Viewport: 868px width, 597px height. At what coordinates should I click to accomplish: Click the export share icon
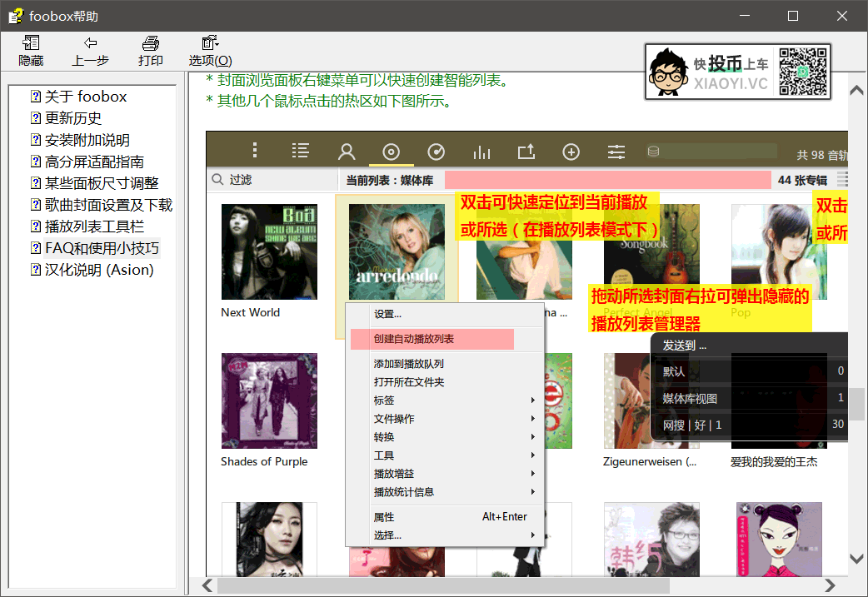[526, 151]
